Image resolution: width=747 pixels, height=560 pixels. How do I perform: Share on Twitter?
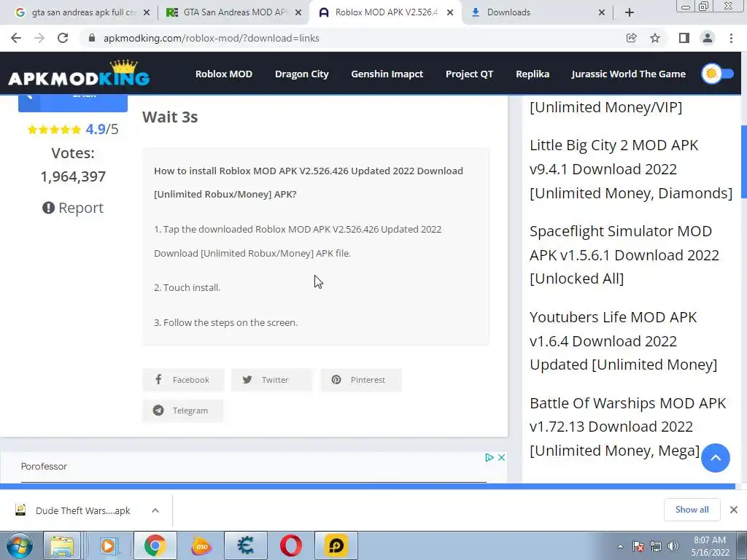pos(272,380)
